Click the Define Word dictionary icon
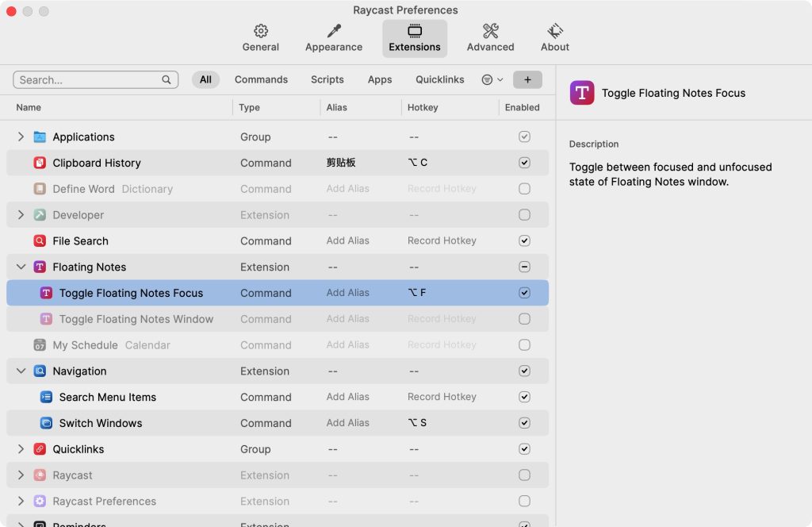Screen dimensions: 812x527 tap(40, 189)
